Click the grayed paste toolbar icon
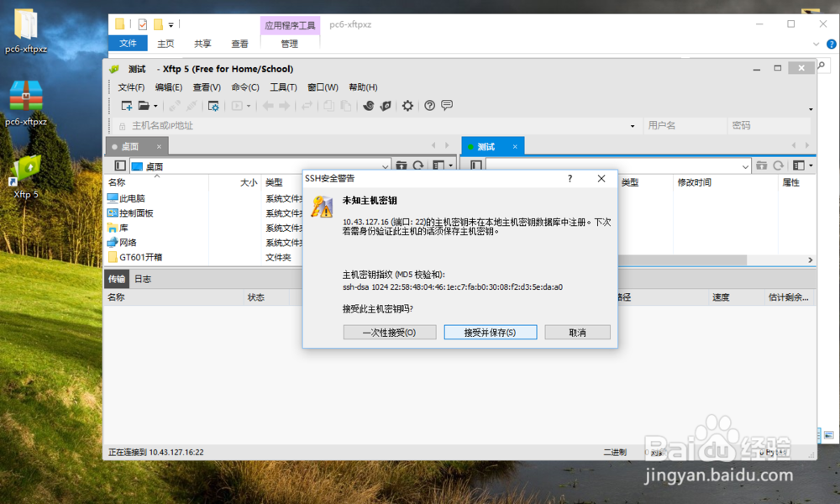Image resolution: width=840 pixels, height=504 pixels. coord(346,106)
